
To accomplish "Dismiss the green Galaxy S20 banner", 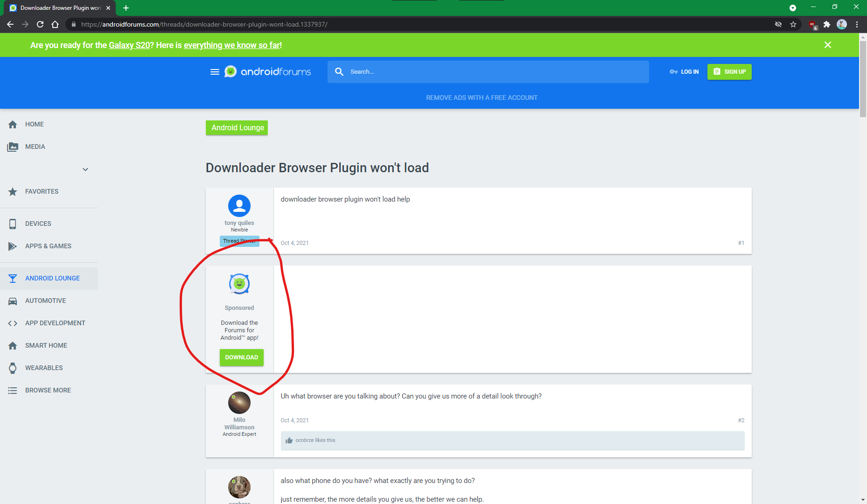I will pyautogui.click(x=828, y=45).
